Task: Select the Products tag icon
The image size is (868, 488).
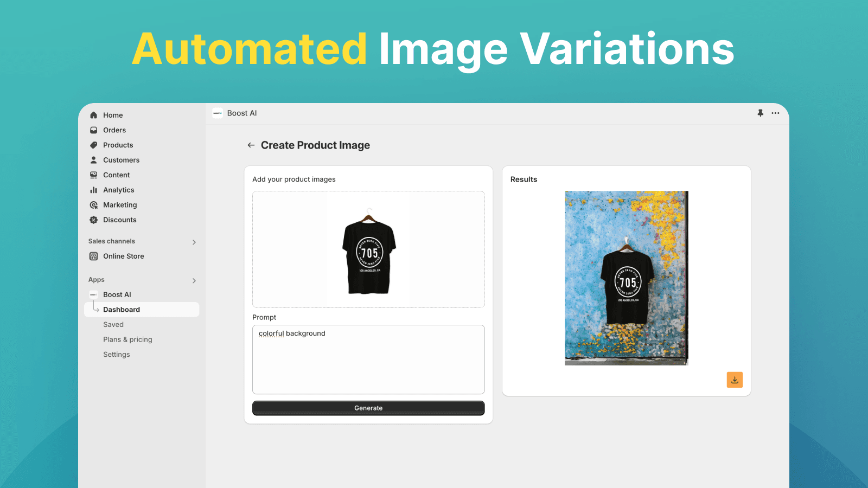Action: 93,145
